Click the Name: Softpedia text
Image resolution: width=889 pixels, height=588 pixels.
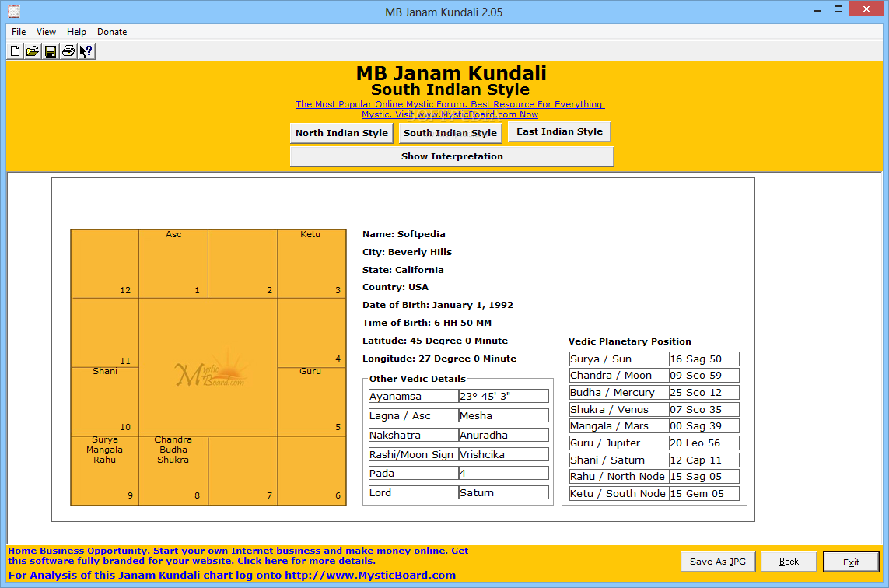404,234
